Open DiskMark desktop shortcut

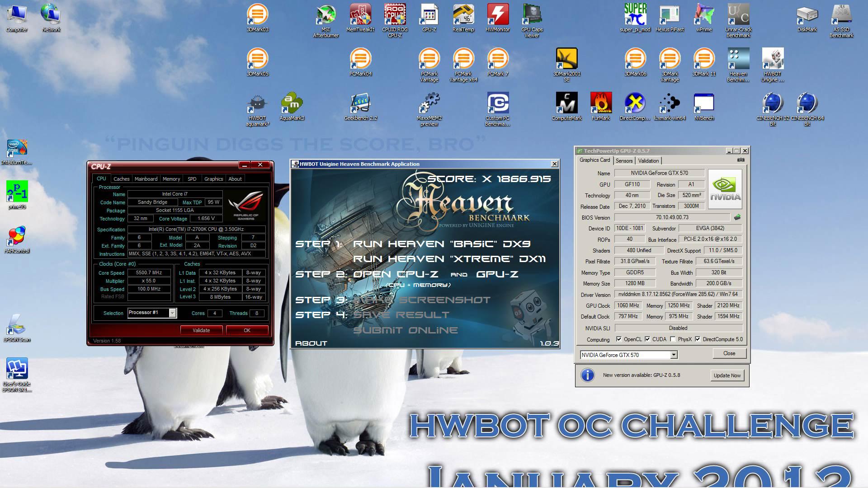pyautogui.click(x=807, y=18)
